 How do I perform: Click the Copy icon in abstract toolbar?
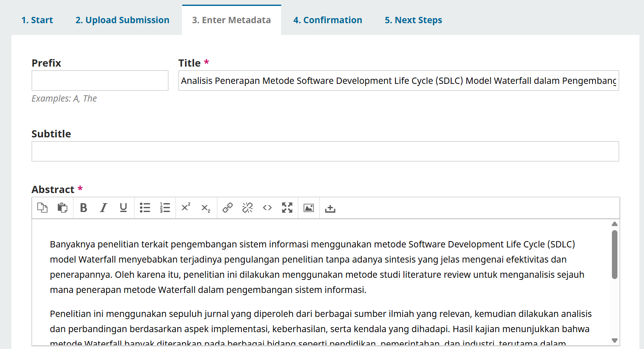pos(42,208)
